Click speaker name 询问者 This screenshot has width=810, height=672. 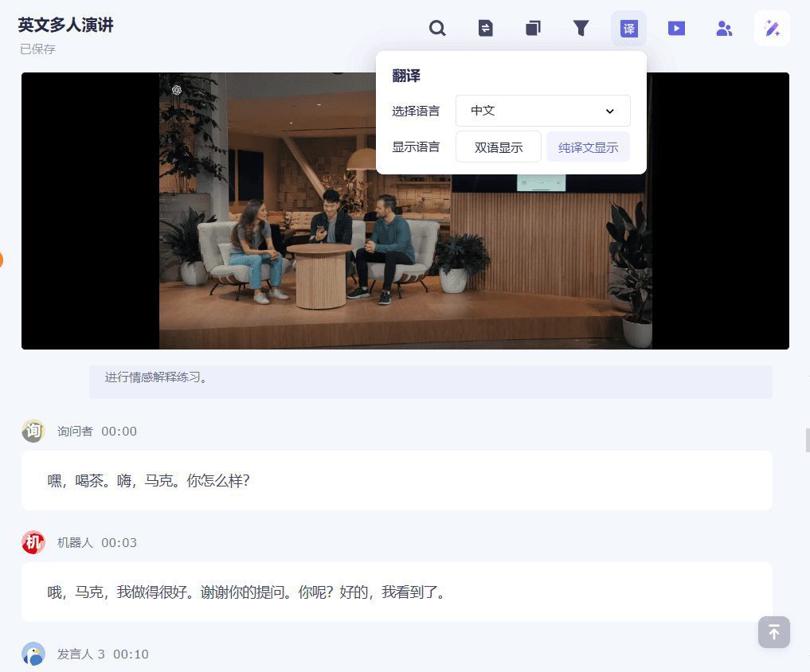click(75, 432)
